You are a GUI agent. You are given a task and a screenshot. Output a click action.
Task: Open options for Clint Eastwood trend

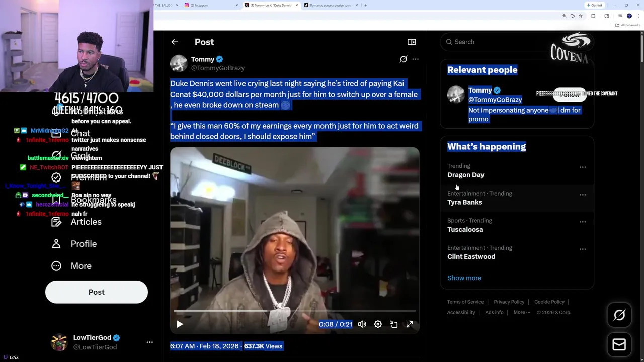click(583, 249)
